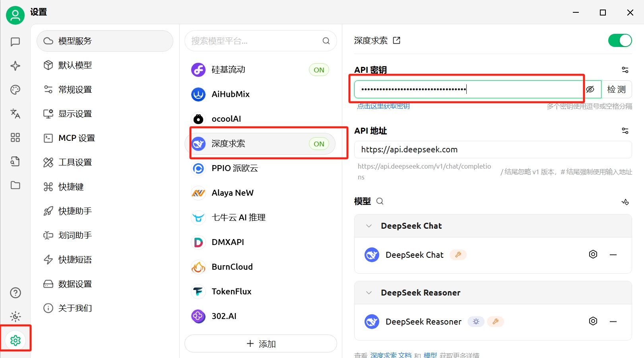
Task: Focus the 搜索模型平台 search field
Action: pyautogui.click(x=261, y=41)
